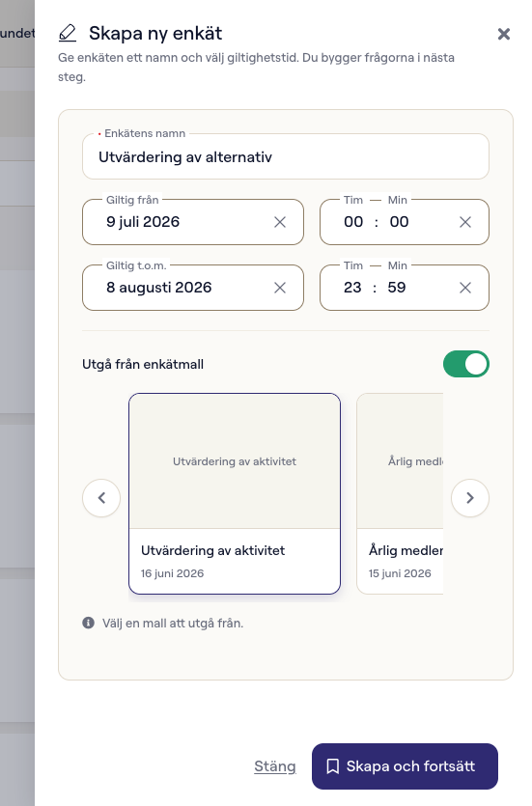Close the Skapa ny enkät dialog

point(504,34)
